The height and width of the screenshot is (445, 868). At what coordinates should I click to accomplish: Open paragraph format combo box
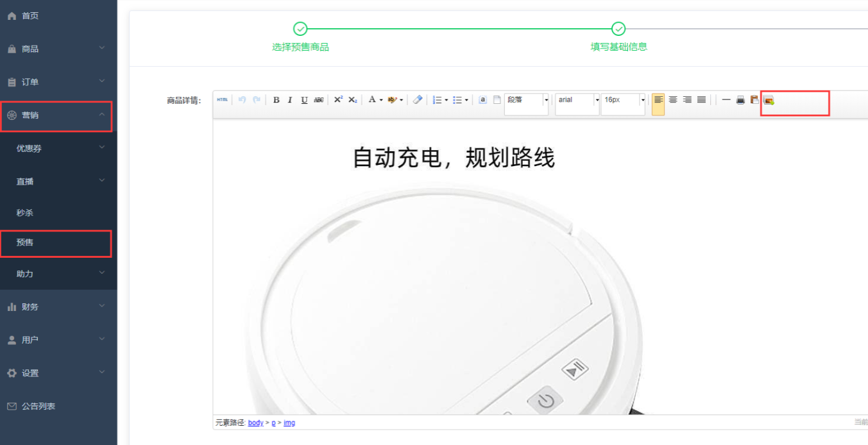click(527, 104)
